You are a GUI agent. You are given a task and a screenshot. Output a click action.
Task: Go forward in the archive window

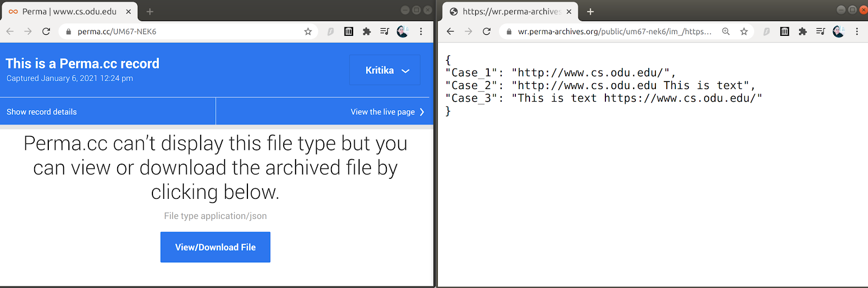tap(469, 32)
